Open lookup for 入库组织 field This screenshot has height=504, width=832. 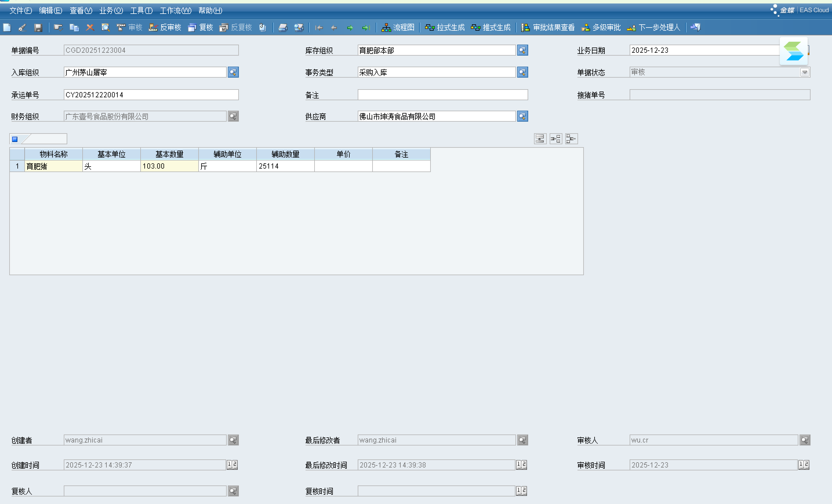click(x=233, y=72)
